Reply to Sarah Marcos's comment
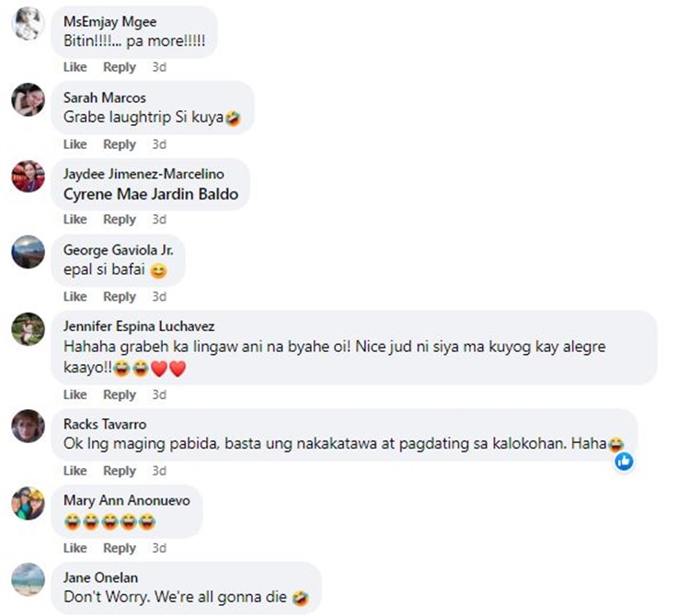690x616 pixels. [120, 144]
